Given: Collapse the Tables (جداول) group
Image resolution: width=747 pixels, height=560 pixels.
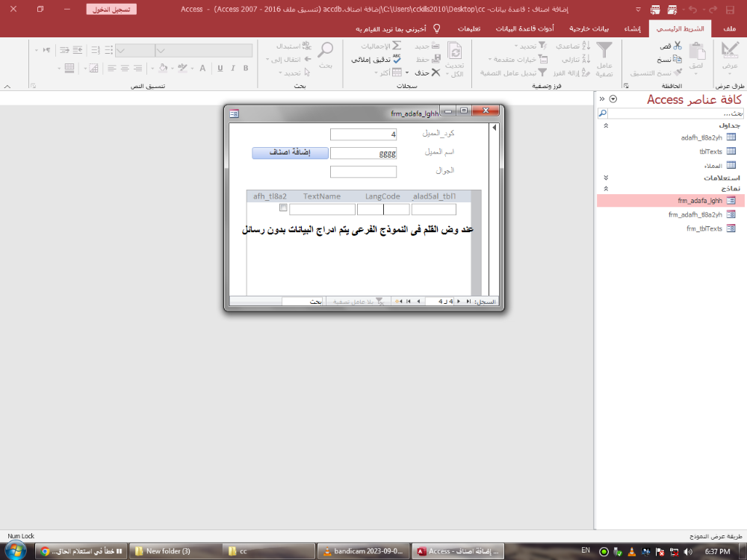Looking at the screenshot, I should [x=606, y=125].
